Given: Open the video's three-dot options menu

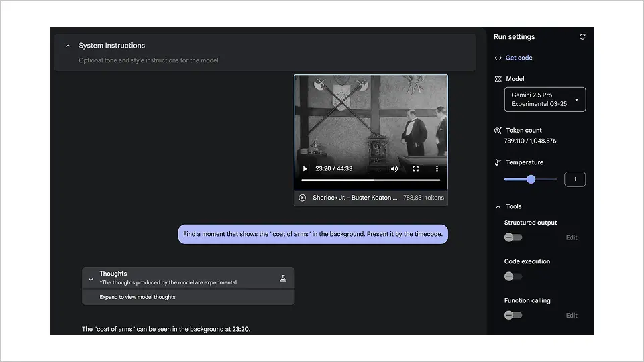Looking at the screenshot, I should click(437, 169).
